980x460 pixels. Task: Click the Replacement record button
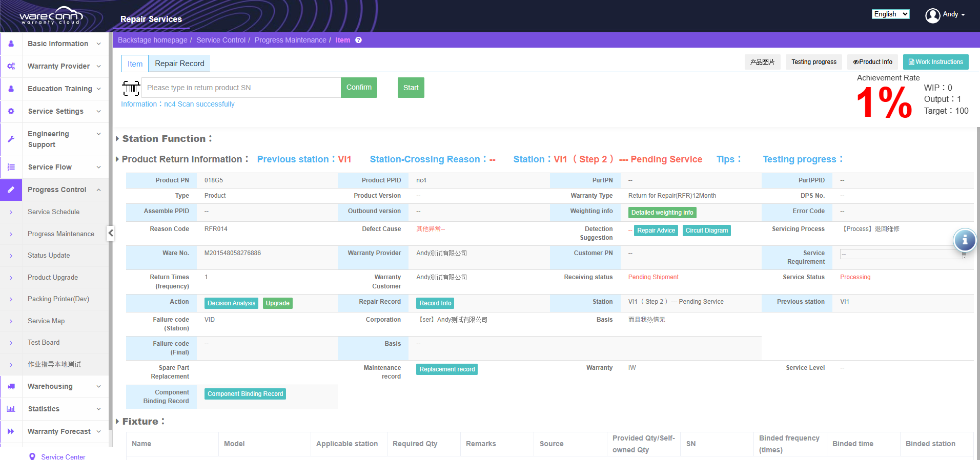(x=447, y=369)
